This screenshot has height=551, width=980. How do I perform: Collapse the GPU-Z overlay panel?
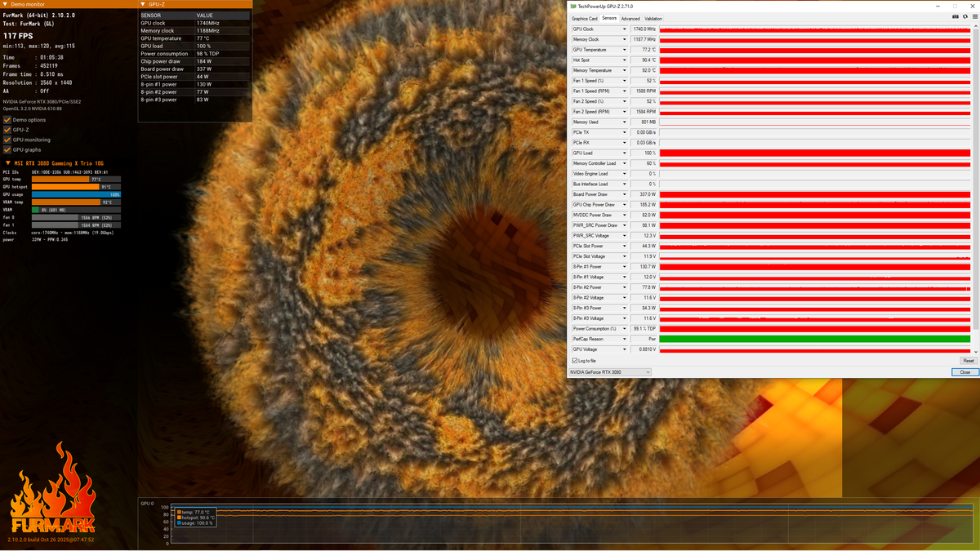[144, 4]
